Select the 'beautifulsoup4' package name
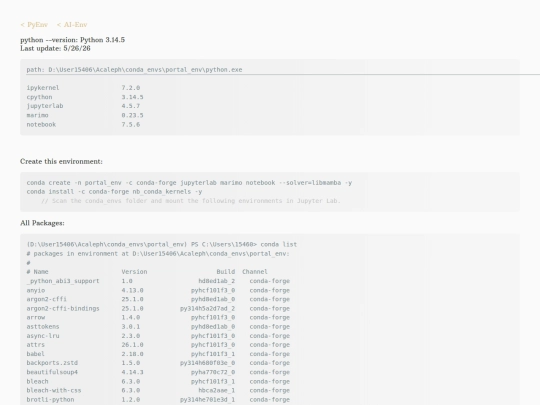 pyautogui.click(x=52, y=372)
